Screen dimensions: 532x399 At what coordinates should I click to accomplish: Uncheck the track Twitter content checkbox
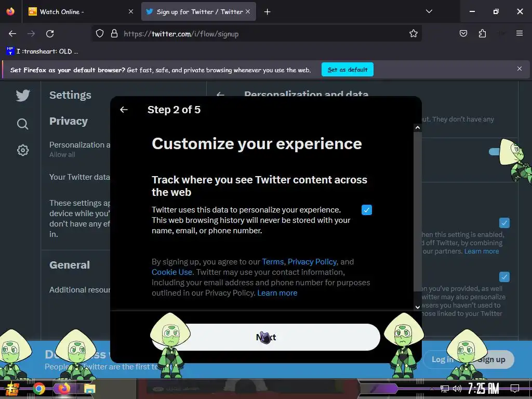pos(367,210)
